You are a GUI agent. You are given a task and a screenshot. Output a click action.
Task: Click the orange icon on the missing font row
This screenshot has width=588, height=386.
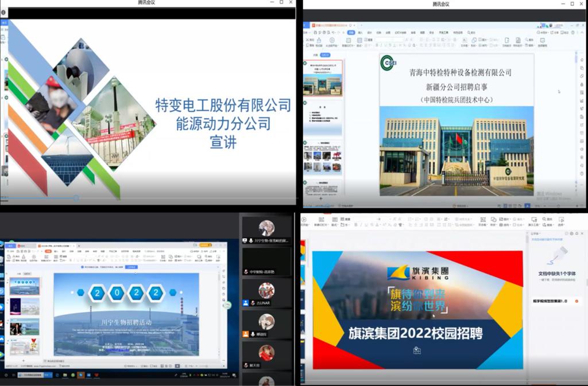(x=577, y=301)
